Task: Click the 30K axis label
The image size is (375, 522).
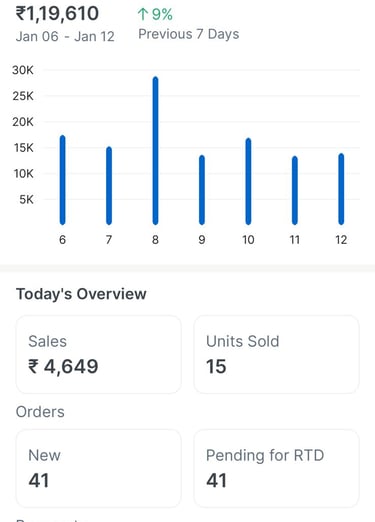Action: point(23,70)
